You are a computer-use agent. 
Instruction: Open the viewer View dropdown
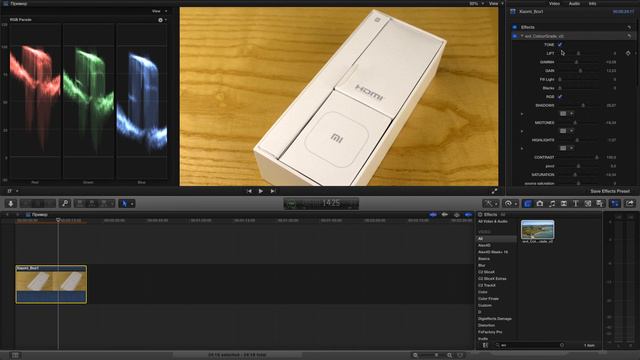[496, 3]
